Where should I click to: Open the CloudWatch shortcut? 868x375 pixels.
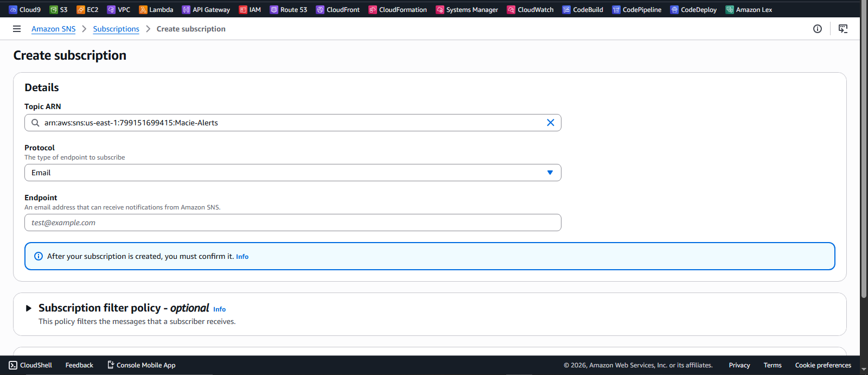[x=531, y=10]
